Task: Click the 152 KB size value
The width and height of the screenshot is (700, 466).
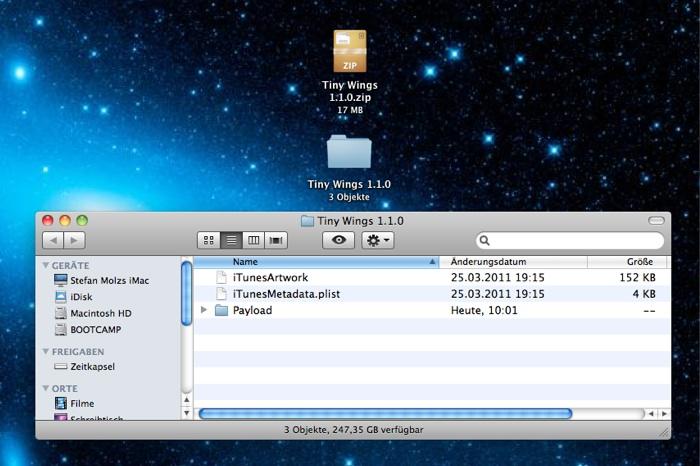Action: click(638, 278)
